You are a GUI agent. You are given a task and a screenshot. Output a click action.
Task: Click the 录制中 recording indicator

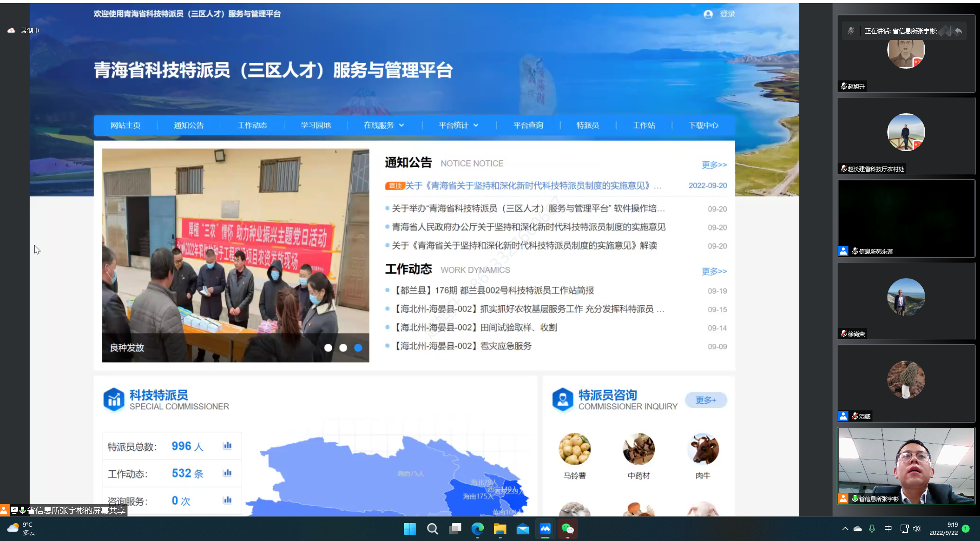pyautogui.click(x=24, y=31)
